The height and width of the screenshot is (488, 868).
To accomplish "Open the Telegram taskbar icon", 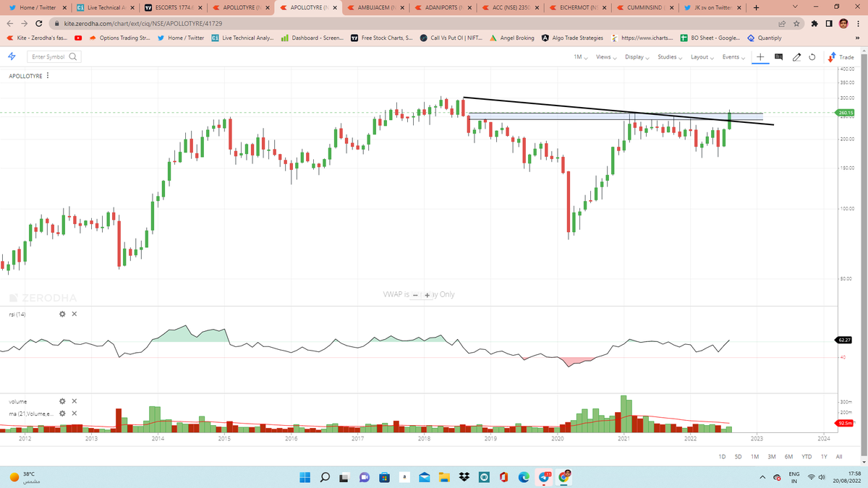I will (545, 476).
